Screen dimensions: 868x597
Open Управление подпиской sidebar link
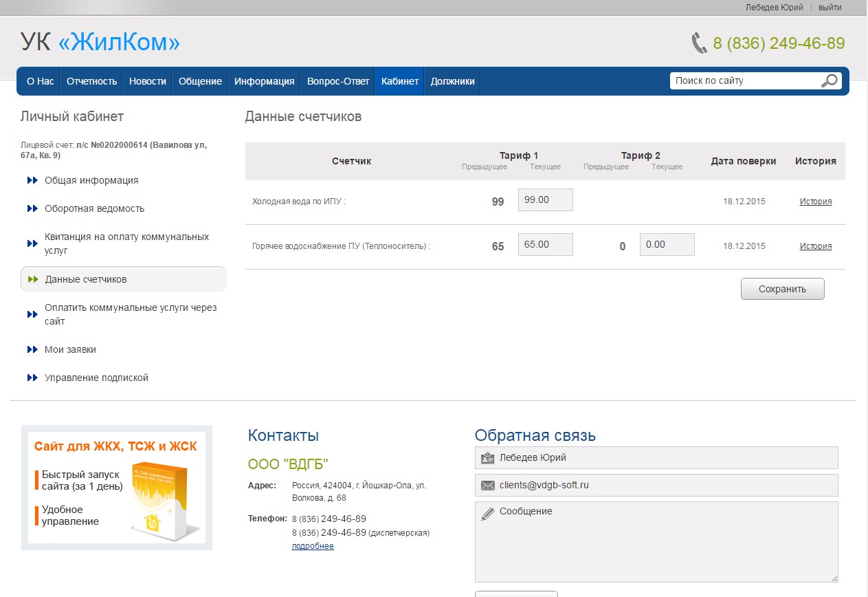(96, 378)
